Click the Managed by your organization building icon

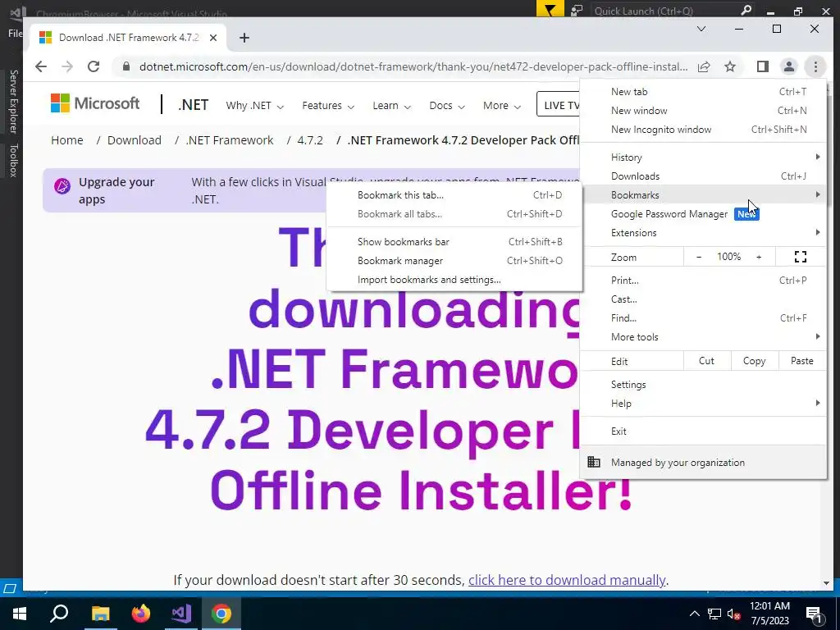pos(594,462)
